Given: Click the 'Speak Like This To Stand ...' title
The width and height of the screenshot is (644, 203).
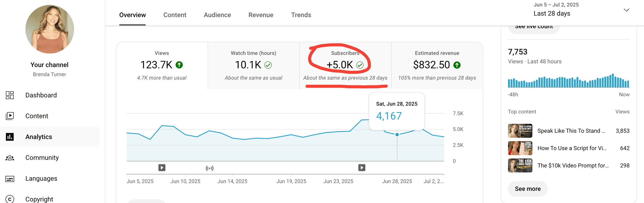Looking at the screenshot, I should coord(571,131).
